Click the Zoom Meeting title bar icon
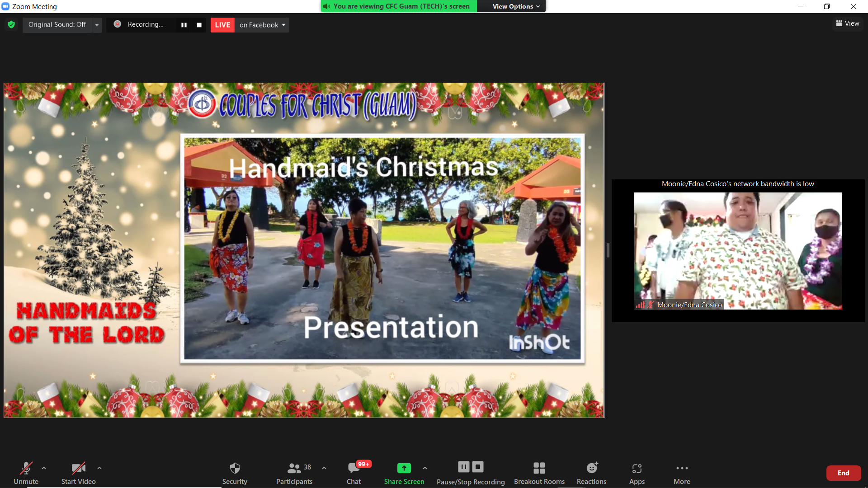 (5, 6)
